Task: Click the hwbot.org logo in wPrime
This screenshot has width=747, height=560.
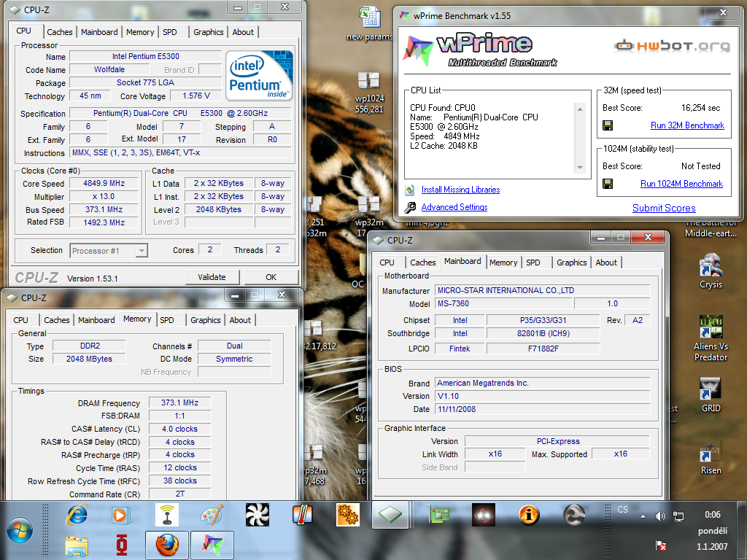Action: (x=672, y=46)
